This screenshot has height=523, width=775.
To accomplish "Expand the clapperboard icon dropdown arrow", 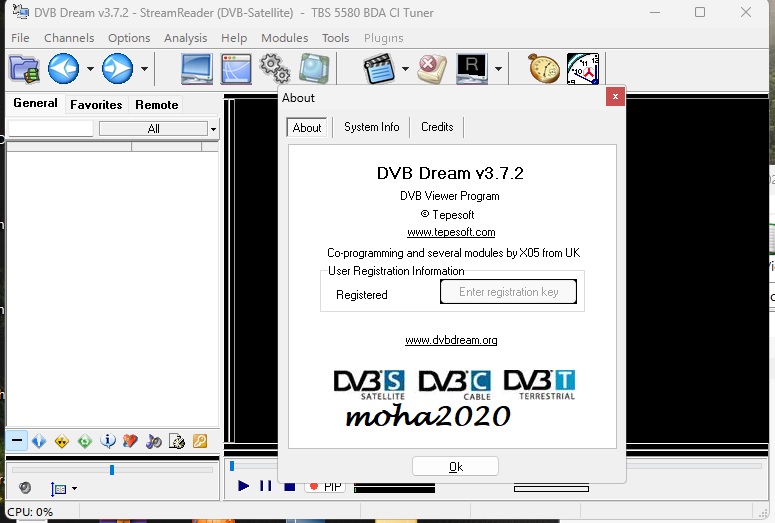I will (x=405, y=69).
